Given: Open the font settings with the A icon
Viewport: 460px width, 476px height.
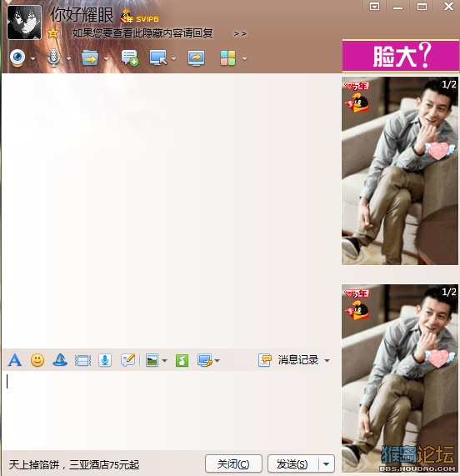Looking at the screenshot, I should tap(14, 360).
